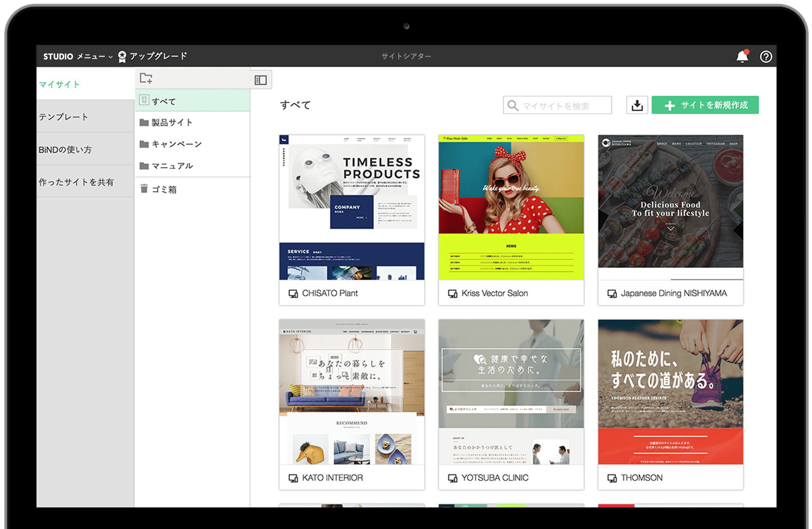Open the trash bin ゴミ箱
Screen dimensions: 812x529
pos(163,190)
